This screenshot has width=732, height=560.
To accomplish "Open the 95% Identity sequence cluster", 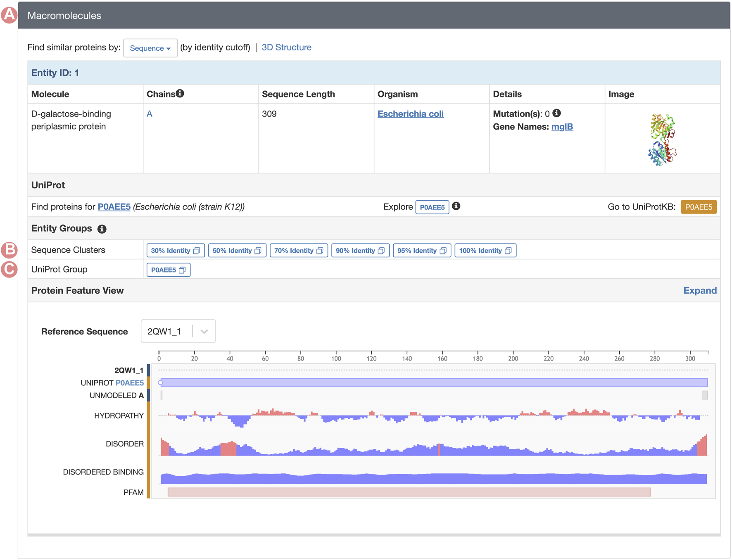I will coord(421,251).
